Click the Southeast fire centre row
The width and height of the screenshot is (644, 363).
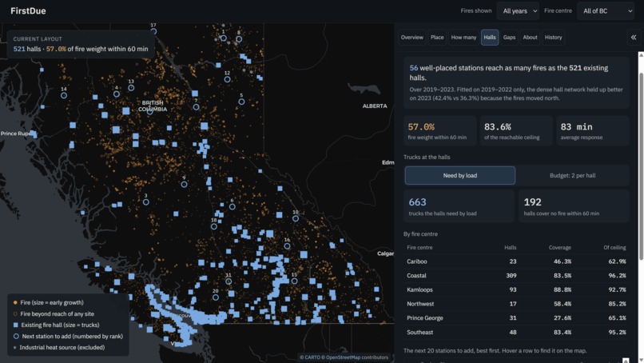(x=516, y=332)
